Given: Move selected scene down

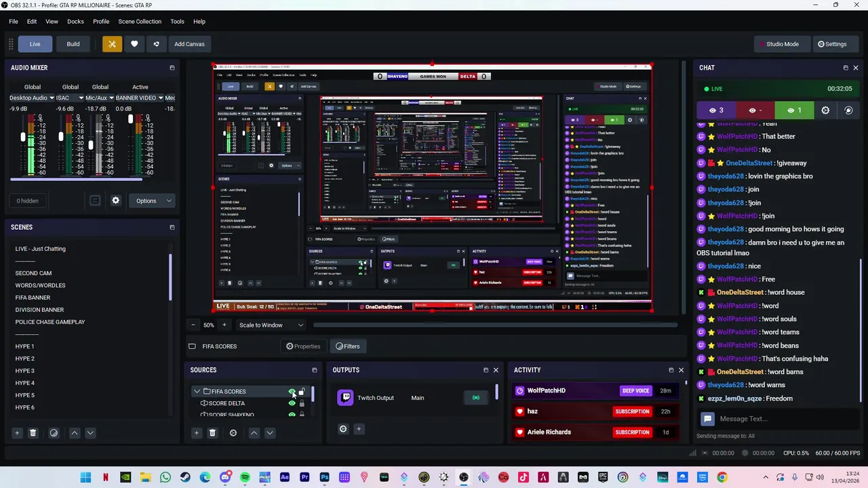Looking at the screenshot, I should point(90,432).
